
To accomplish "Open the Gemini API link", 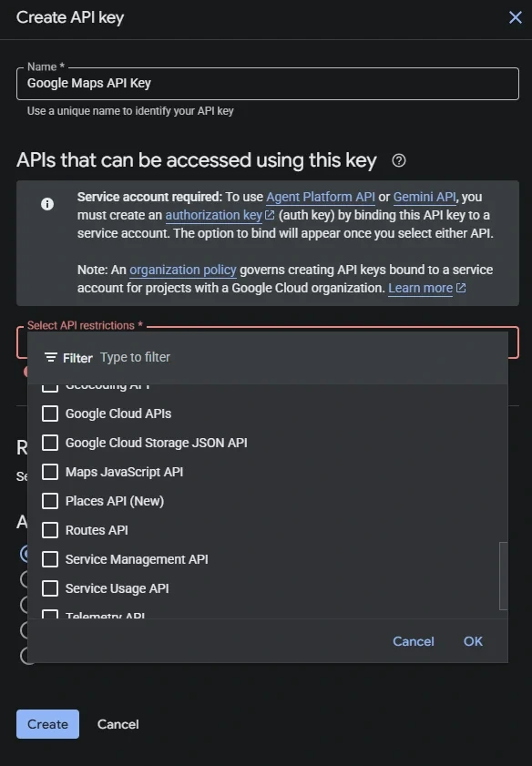I will point(425,197).
